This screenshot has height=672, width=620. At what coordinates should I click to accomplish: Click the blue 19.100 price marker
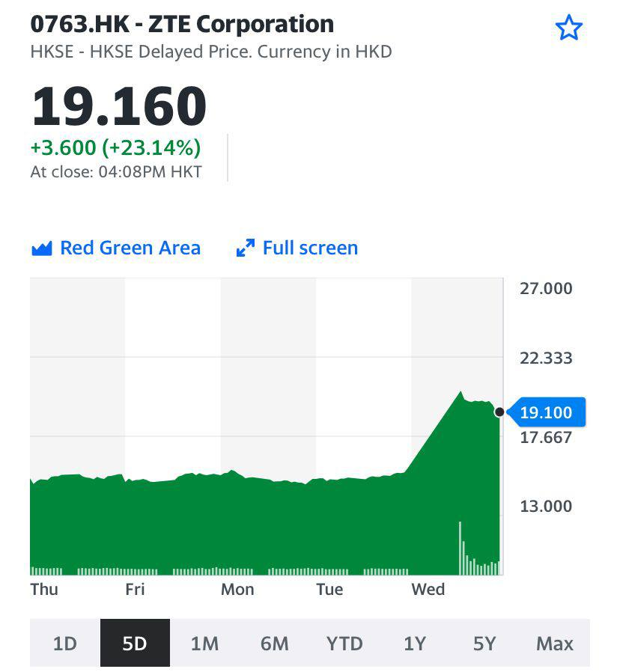coord(546,412)
